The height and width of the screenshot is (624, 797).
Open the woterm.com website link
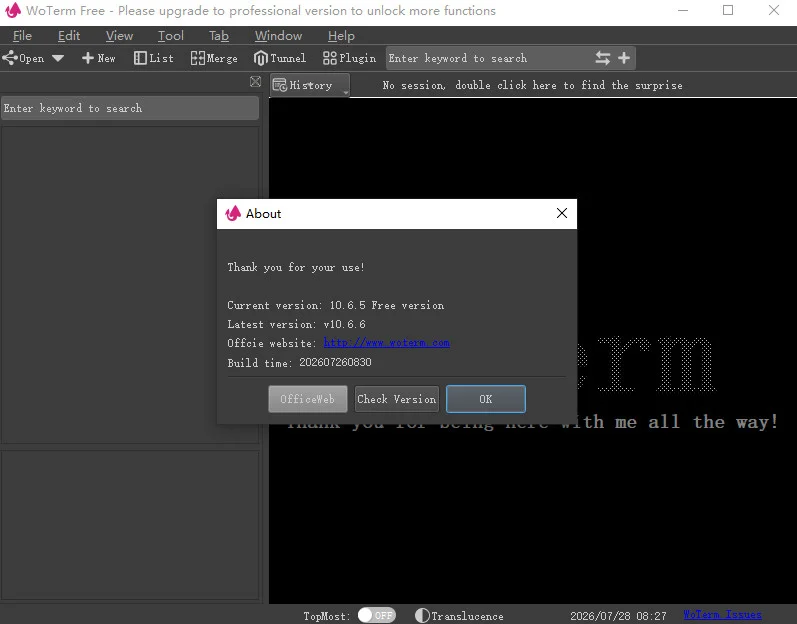(x=386, y=342)
